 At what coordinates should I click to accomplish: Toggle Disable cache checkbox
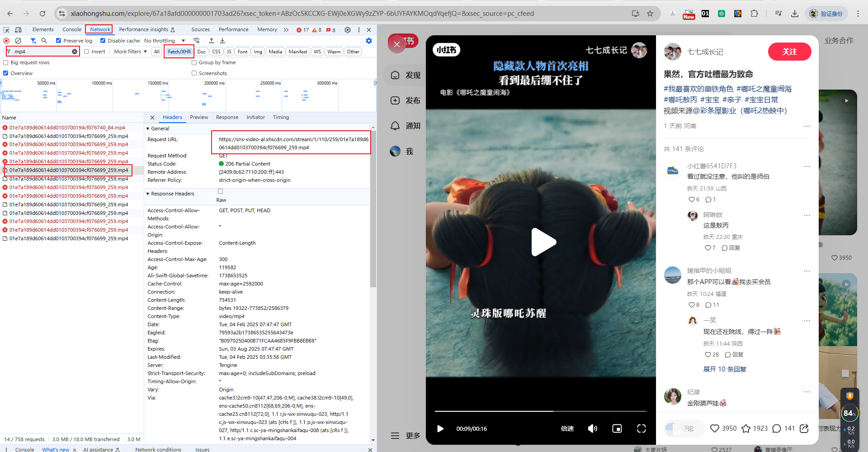pyautogui.click(x=103, y=41)
